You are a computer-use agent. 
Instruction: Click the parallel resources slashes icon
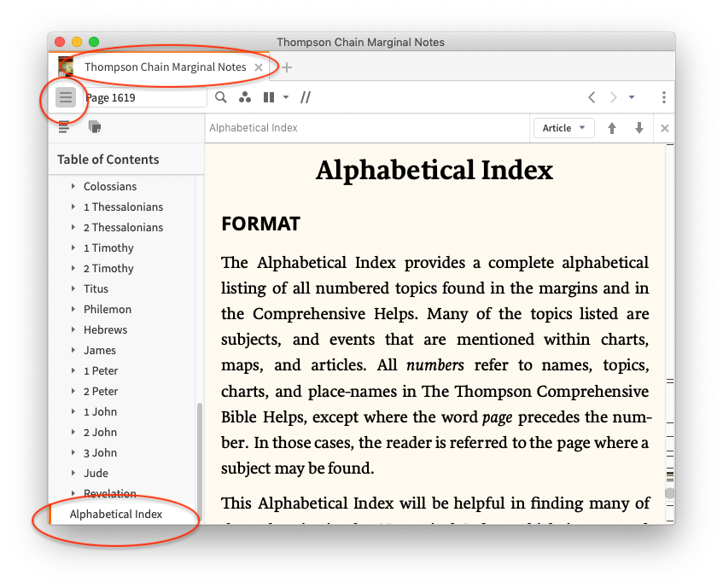pyautogui.click(x=306, y=97)
